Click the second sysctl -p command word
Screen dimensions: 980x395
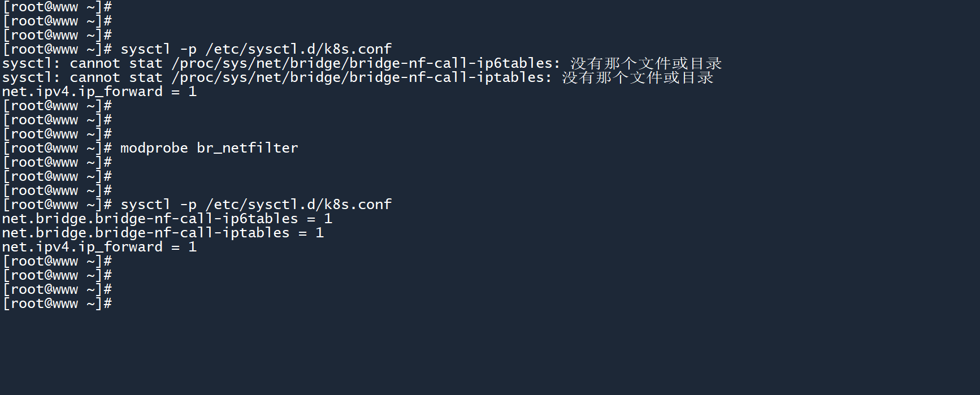145,205
